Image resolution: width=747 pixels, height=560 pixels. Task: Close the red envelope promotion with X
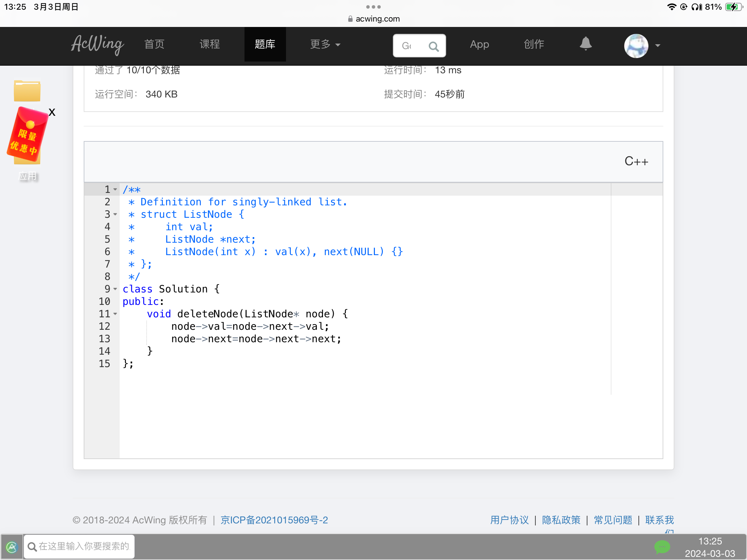(52, 112)
